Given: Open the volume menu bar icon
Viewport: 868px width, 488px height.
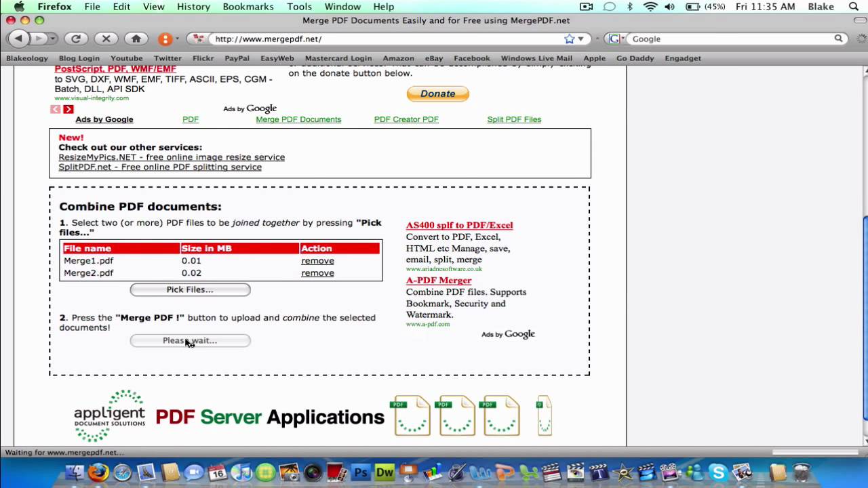Looking at the screenshot, I should [670, 7].
